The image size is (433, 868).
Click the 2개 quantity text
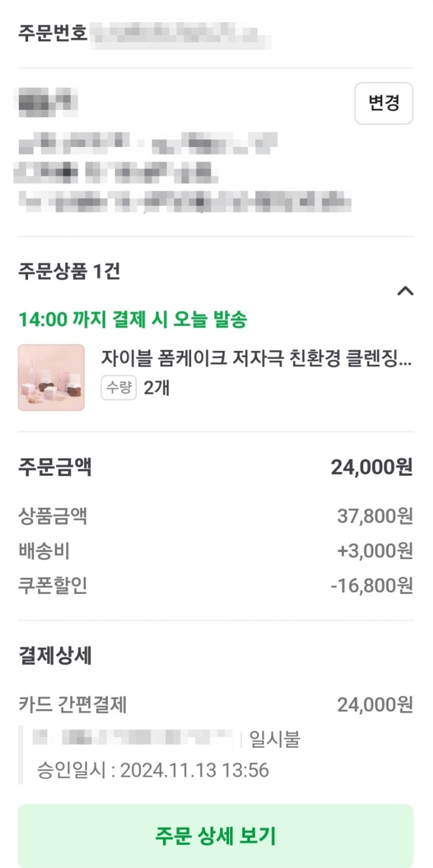[157, 388]
